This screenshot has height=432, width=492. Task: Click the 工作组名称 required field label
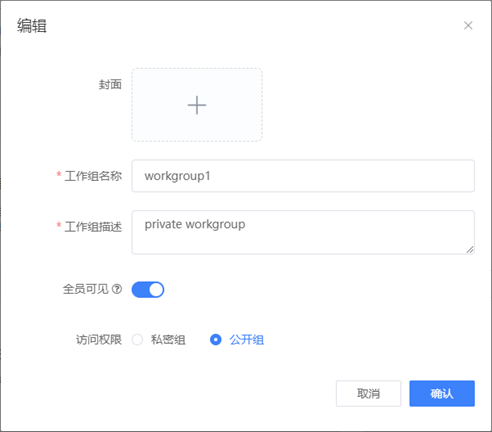[x=93, y=176]
